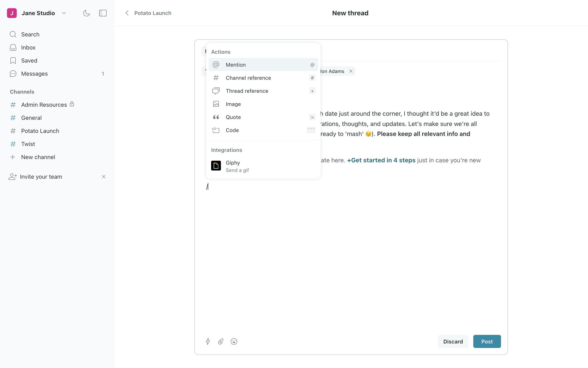Click the Adams recipient name
Image resolution: width=588 pixels, height=368 pixels.
pos(332,71)
